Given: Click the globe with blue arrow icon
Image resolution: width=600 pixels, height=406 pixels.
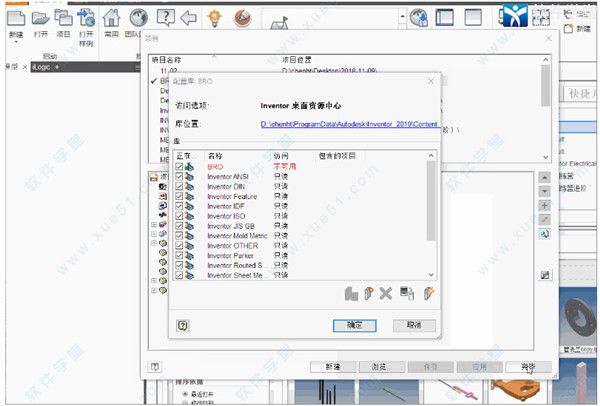Looking at the screenshot, I should click(x=419, y=18).
